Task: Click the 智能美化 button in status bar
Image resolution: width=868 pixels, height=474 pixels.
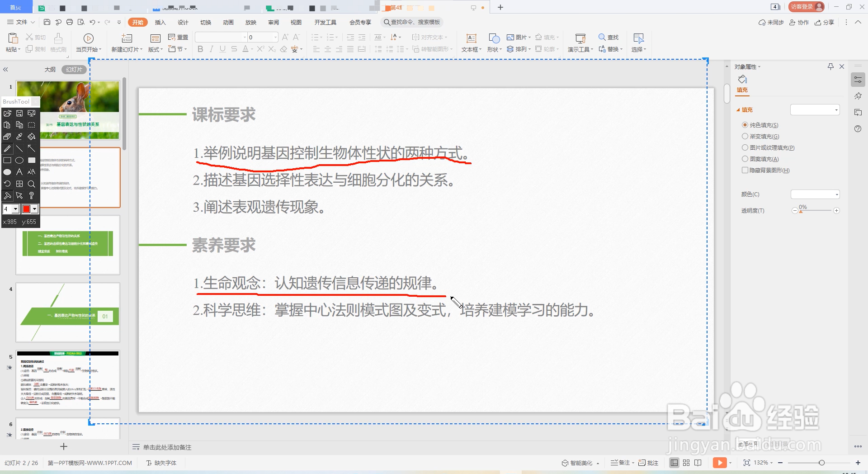Action: click(x=580, y=463)
